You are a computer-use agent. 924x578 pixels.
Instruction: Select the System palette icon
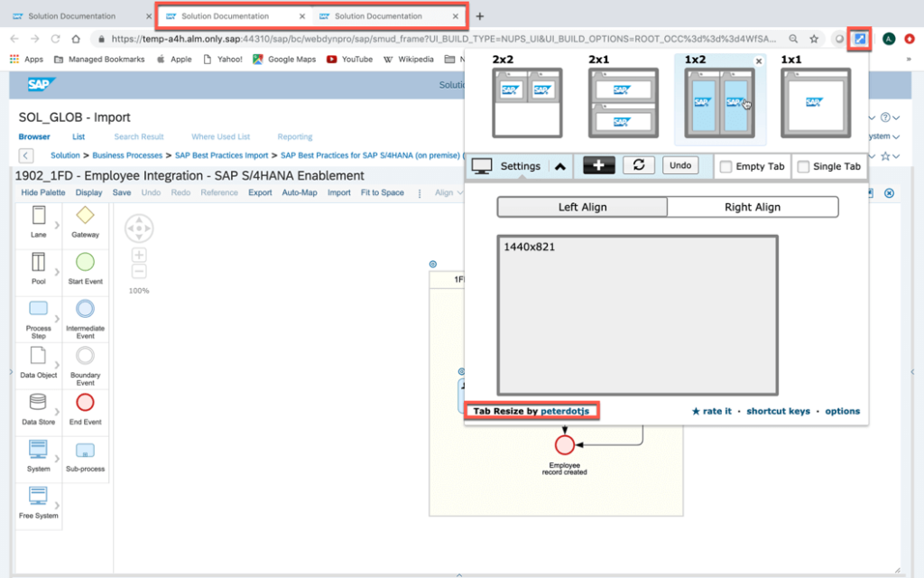coord(38,449)
